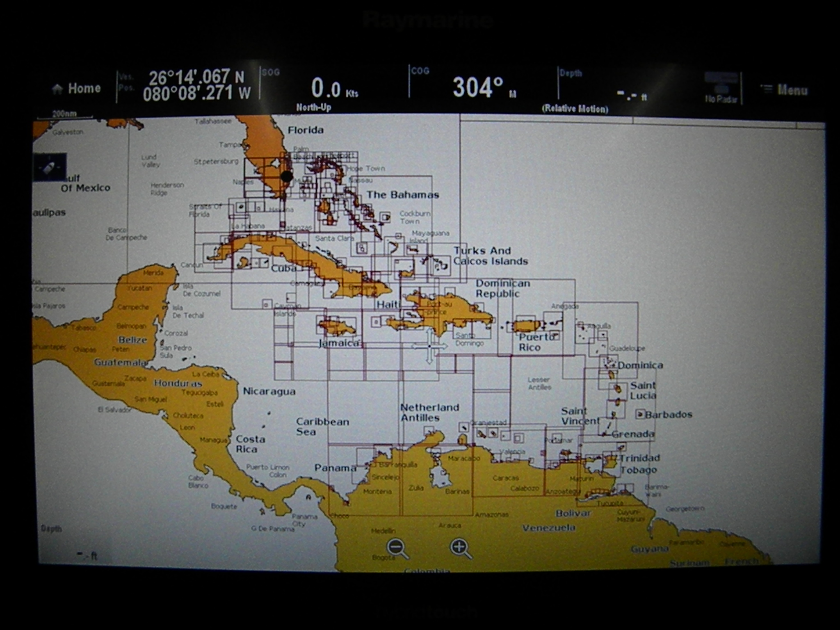
Task: Tap the Barbados label
Action: click(669, 415)
